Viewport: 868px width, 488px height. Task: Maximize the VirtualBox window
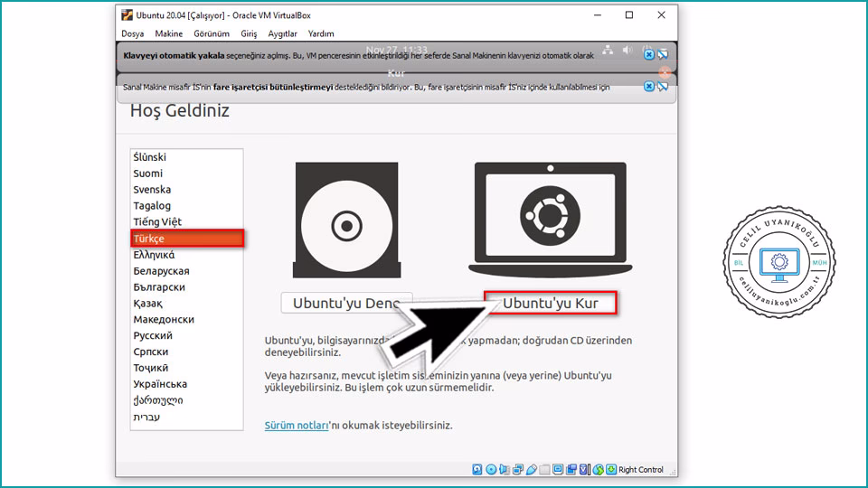click(x=629, y=15)
